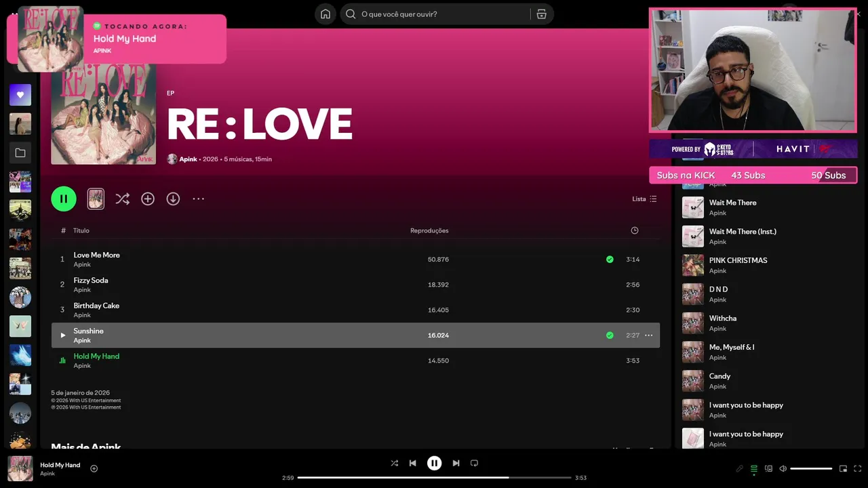868x488 pixels.
Task: Open the Lista view options dropdown
Action: (x=644, y=199)
